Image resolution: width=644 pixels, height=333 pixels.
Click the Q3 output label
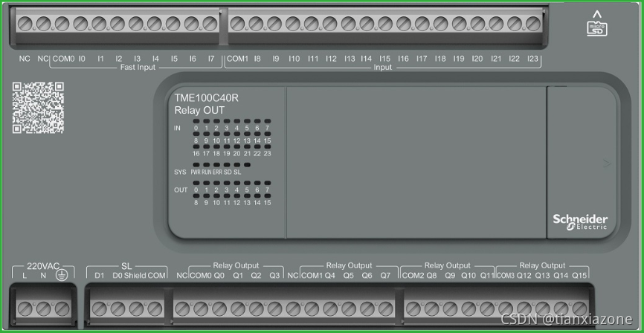click(x=274, y=276)
